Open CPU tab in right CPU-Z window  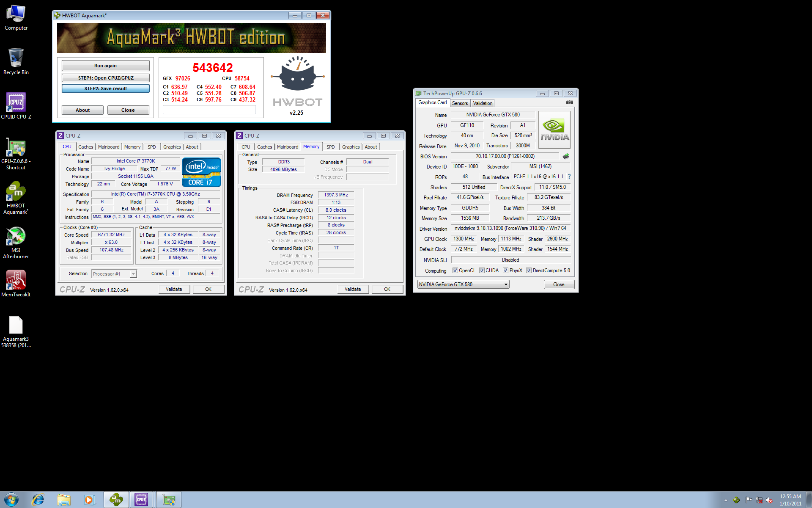coord(246,147)
